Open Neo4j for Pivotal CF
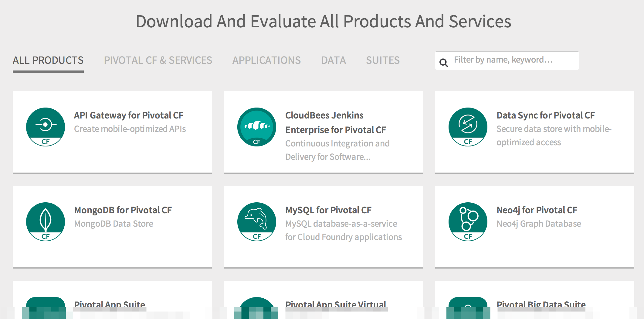This screenshot has width=644, height=319. pyautogui.click(x=537, y=210)
